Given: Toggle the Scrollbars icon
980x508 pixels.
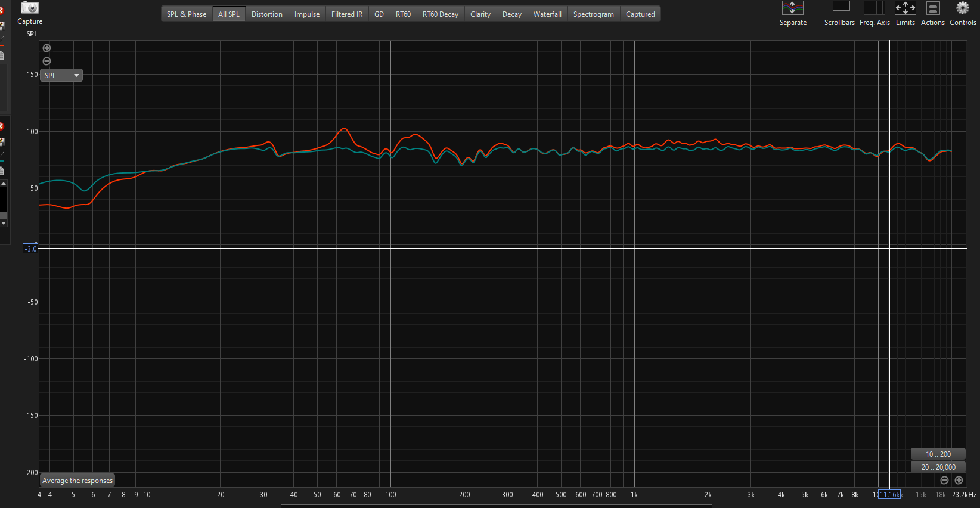Looking at the screenshot, I should click(841, 7).
